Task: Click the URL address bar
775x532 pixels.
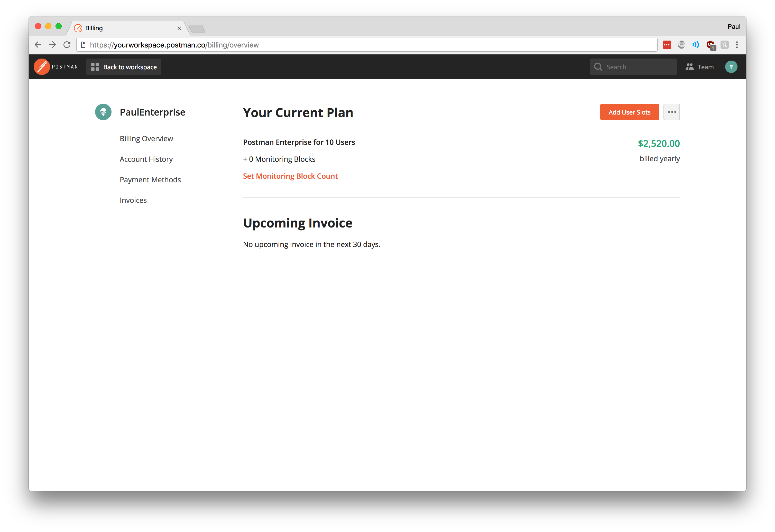Action: tap(367, 45)
